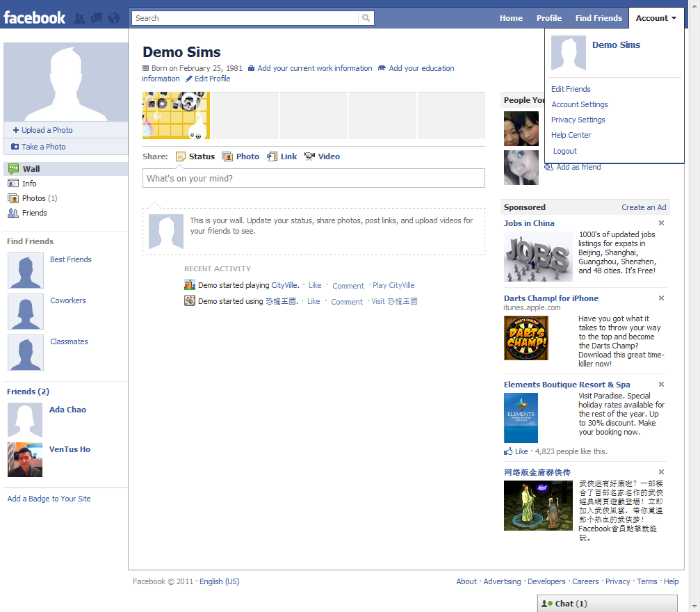Close the Darts Champ ad
The height and width of the screenshot is (612, 700).
click(661, 298)
